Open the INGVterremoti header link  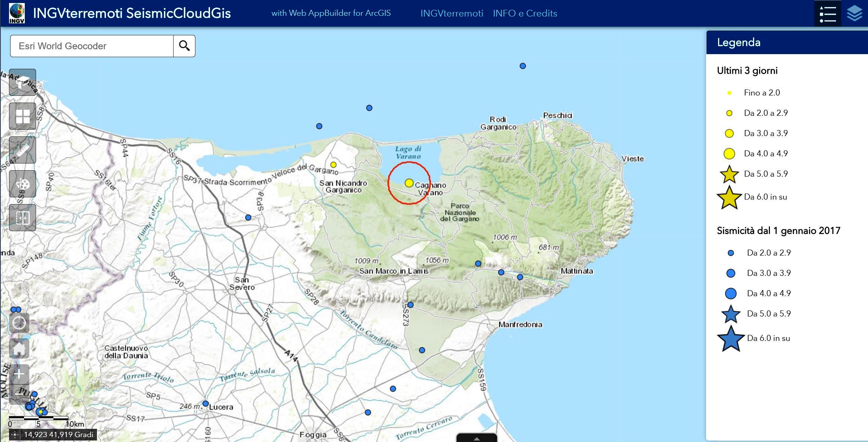pyautogui.click(x=452, y=14)
